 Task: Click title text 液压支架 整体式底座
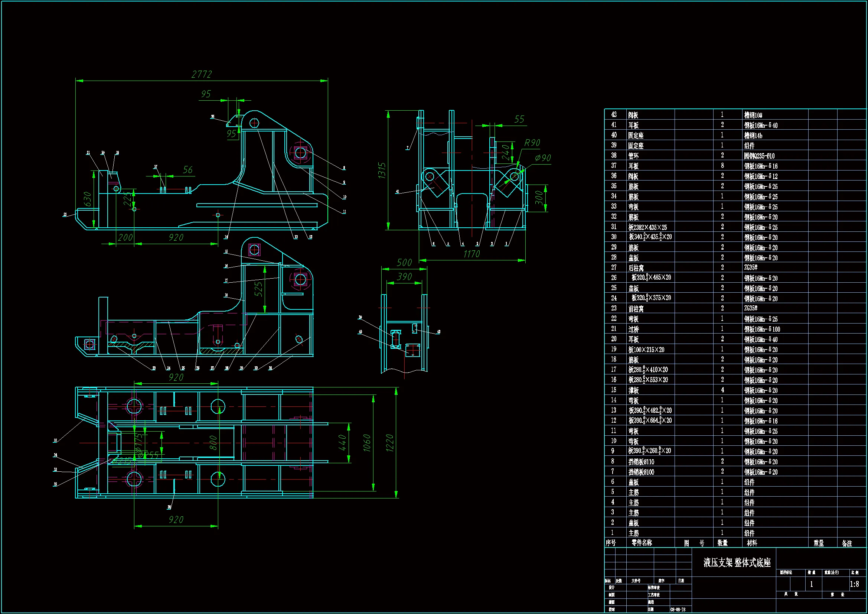pos(737,562)
